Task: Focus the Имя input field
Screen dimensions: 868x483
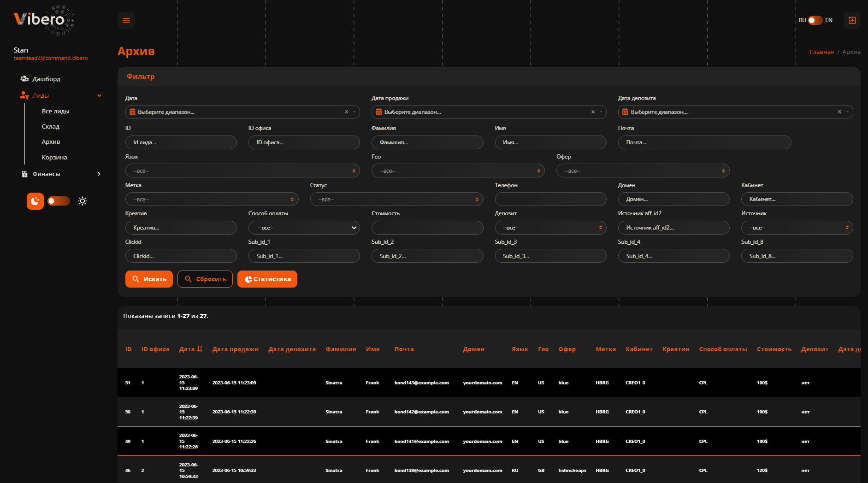Action: (551, 142)
